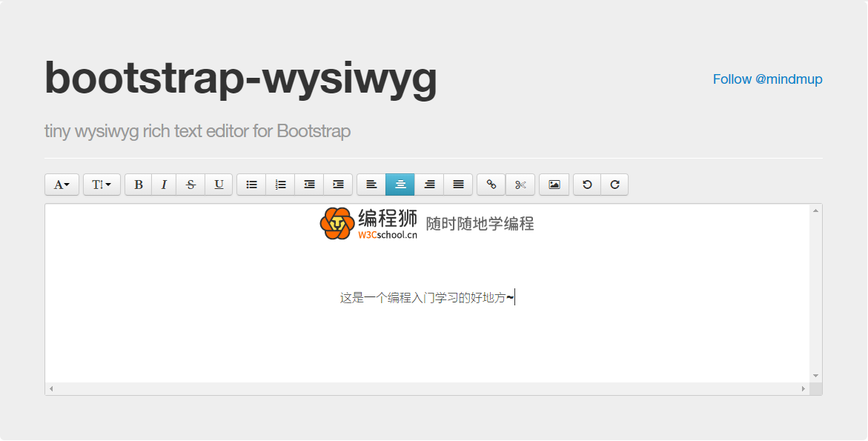Screen dimensions: 868x441
Task: Undo the last edit
Action: (x=587, y=185)
